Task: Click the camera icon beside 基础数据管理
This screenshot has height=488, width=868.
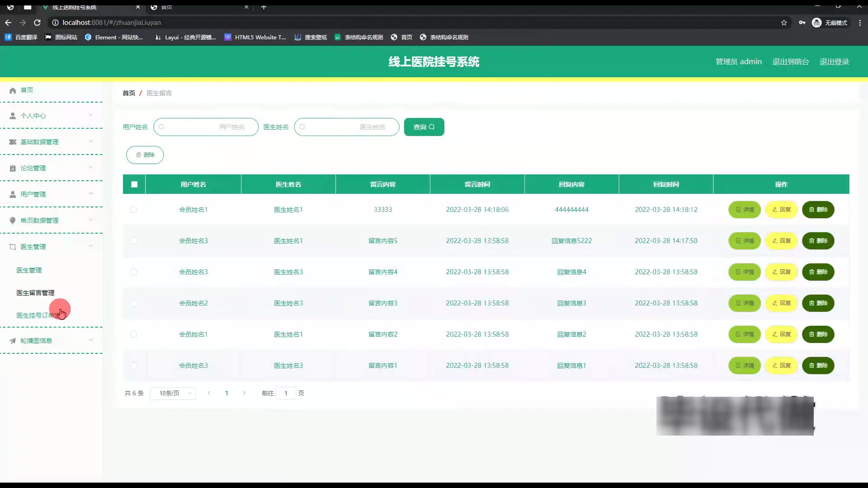Action: tap(13, 142)
